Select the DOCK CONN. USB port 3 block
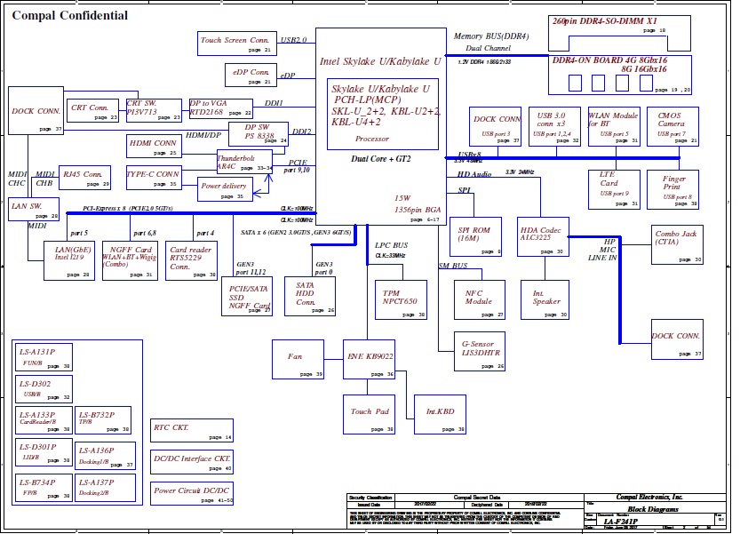 point(495,126)
